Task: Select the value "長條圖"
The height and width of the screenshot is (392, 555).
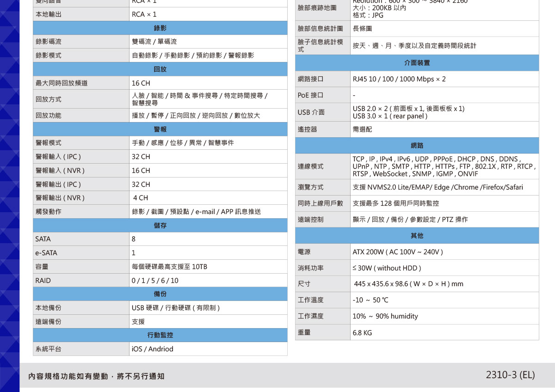Action: tap(363, 29)
